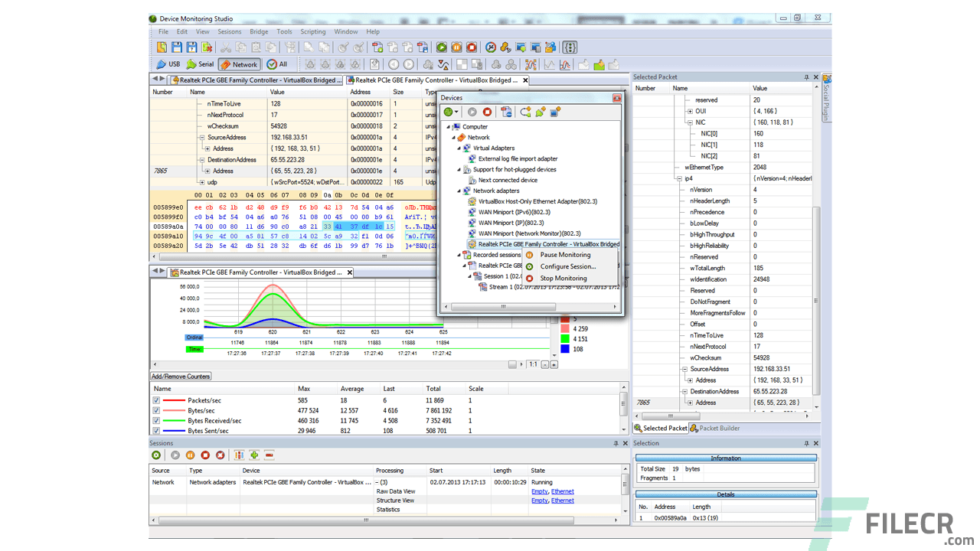Add a session with the green plus icon
The width and height of the screenshot is (980, 551).
[x=253, y=455]
